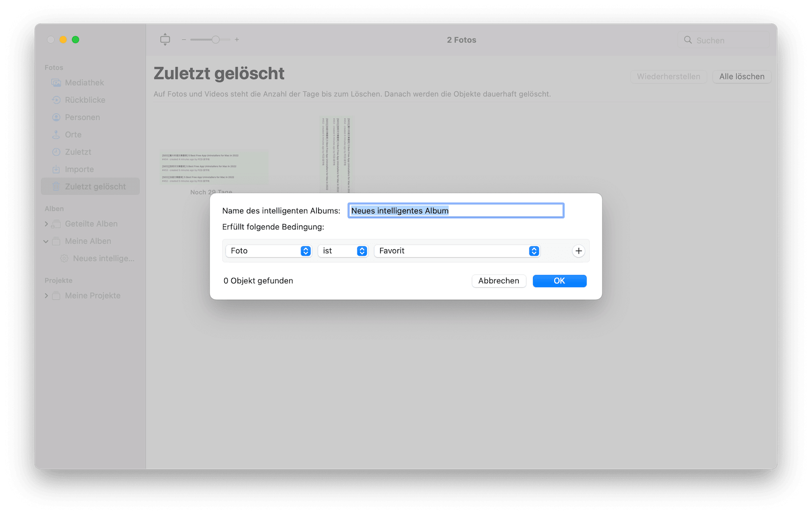The image size is (812, 515).
Task: Select Zuletzt in the sidebar
Action: click(90, 152)
